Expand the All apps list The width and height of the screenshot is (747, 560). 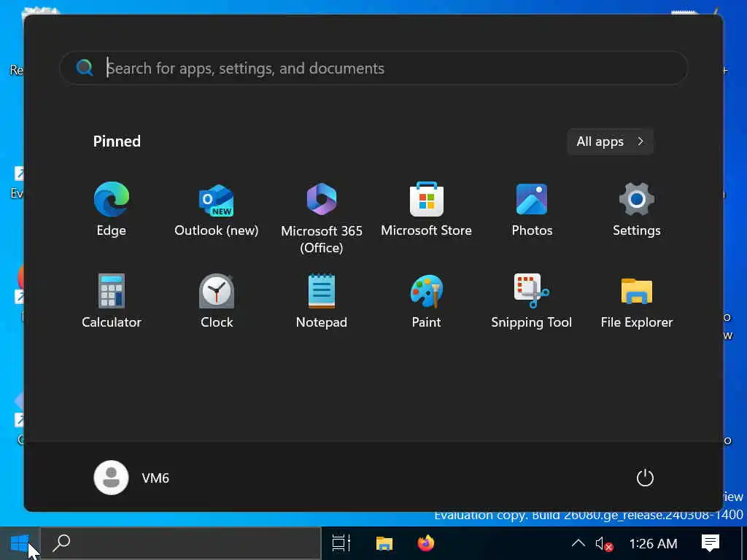[610, 141]
